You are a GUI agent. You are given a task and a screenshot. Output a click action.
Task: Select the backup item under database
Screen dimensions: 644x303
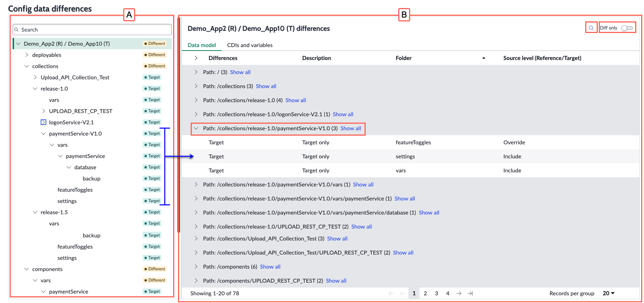(x=91, y=178)
